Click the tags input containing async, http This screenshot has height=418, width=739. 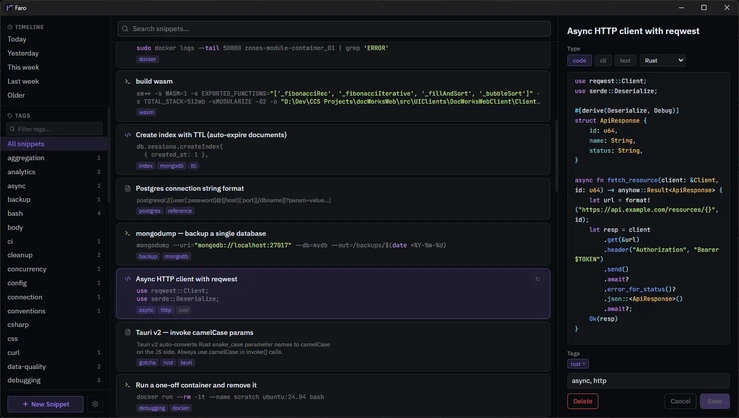point(649,381)
